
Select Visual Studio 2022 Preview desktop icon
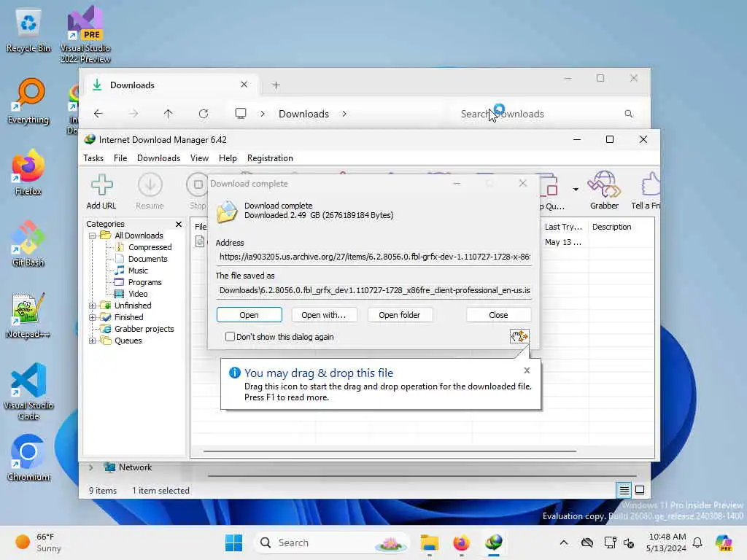pos(85,34)
